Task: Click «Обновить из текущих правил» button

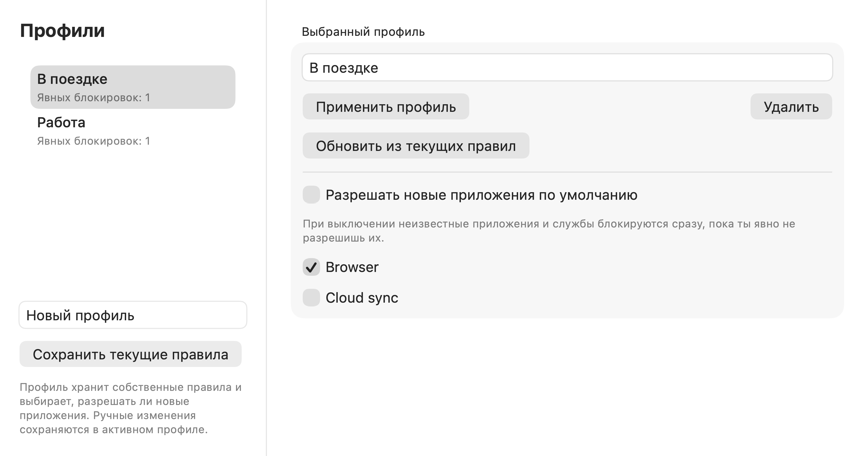Action: (x=416, y=146)
